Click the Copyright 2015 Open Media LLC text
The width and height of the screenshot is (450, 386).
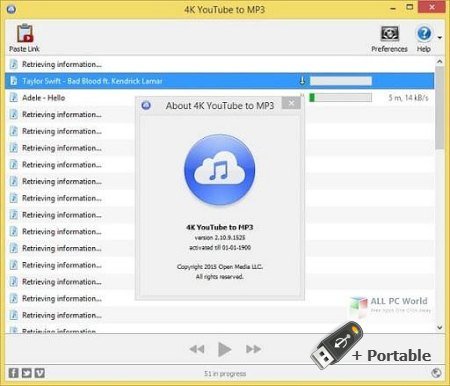[x=220, y=267]
